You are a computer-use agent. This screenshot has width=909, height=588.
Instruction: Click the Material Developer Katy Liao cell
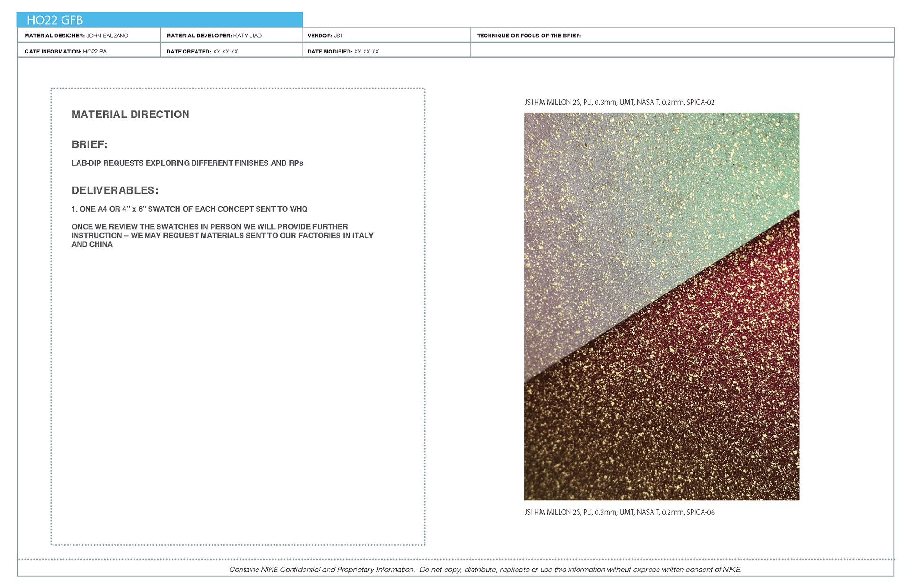214,36
